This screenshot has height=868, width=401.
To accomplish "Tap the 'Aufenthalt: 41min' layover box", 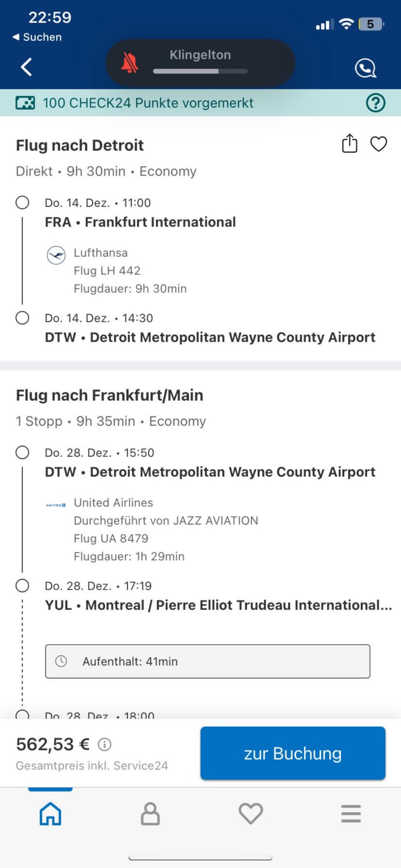I will pos(208,661).
